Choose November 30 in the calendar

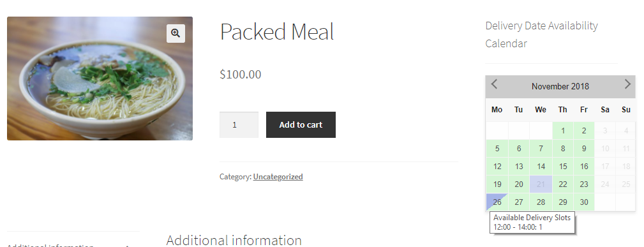click(584, 202)
